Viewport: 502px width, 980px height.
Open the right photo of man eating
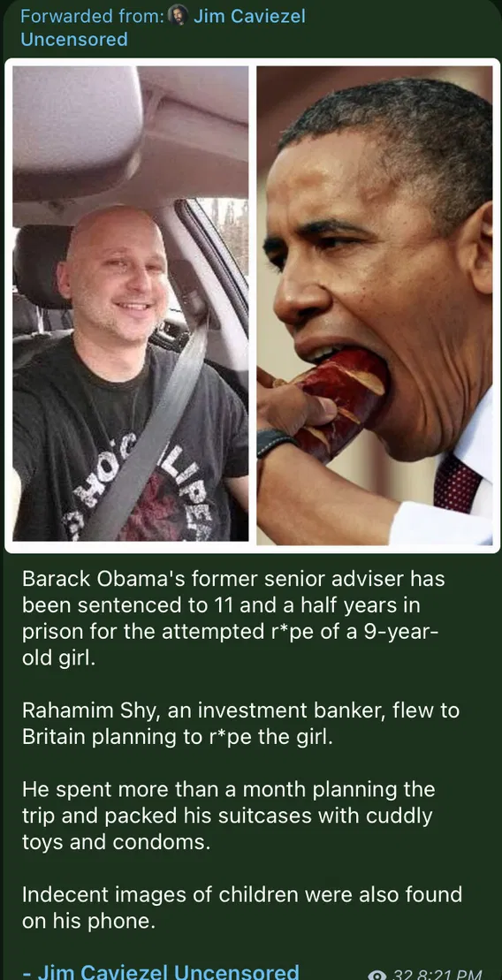click(x=375, y=305)
